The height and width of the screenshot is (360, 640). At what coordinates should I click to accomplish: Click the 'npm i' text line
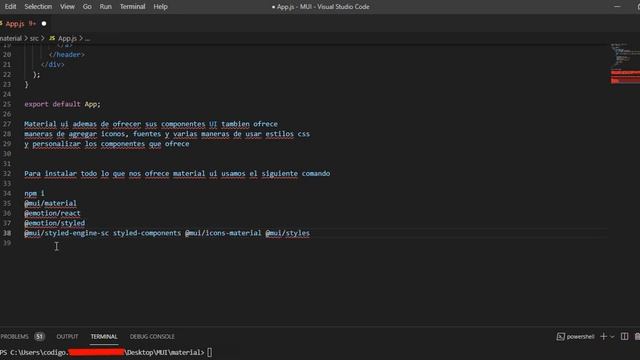pyautogui.click(x=34, y=193)
